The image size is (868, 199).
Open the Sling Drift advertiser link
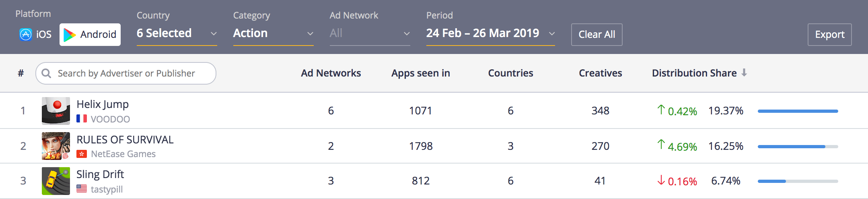100,174
